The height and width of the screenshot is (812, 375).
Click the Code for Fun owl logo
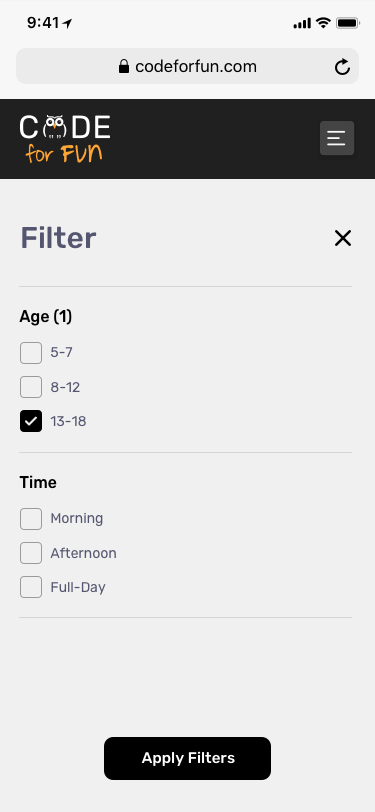click(x=65, y=138)
